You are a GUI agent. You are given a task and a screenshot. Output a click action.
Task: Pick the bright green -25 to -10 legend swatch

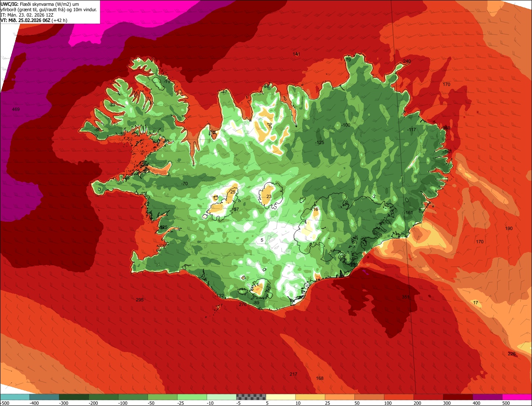tap(192, 397)
